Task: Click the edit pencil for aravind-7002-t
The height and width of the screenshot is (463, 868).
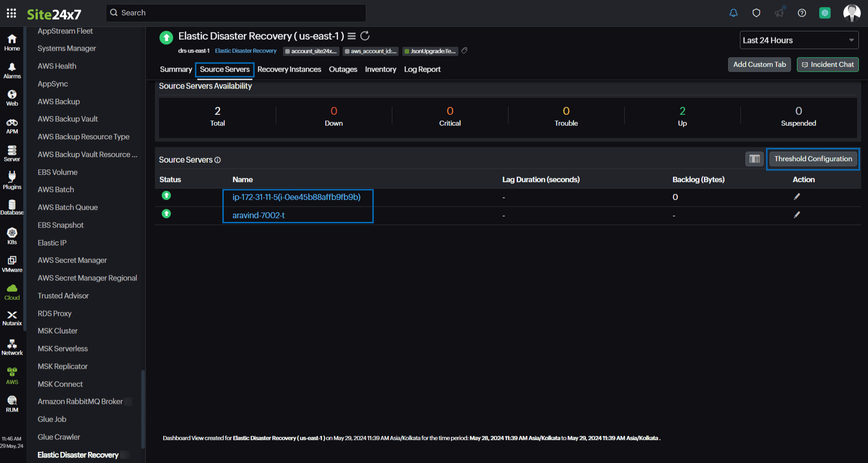Action: point(796,215)
